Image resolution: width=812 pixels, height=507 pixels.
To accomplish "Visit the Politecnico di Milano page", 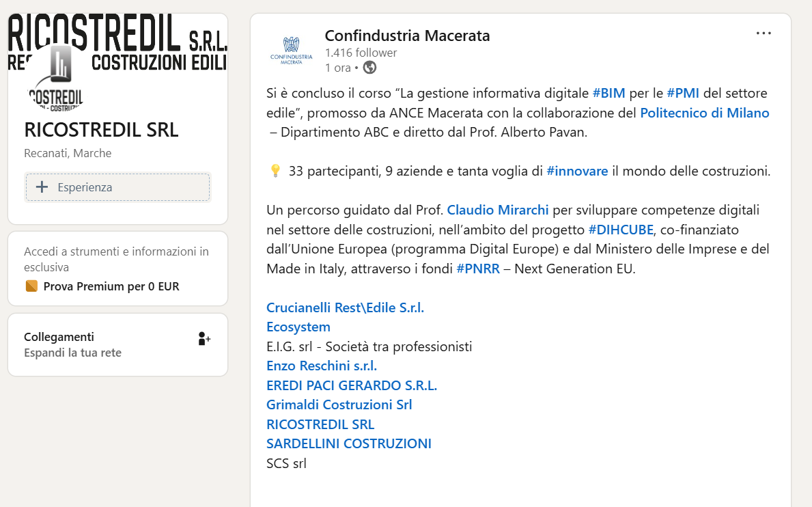I will click(x=704, y=113).
